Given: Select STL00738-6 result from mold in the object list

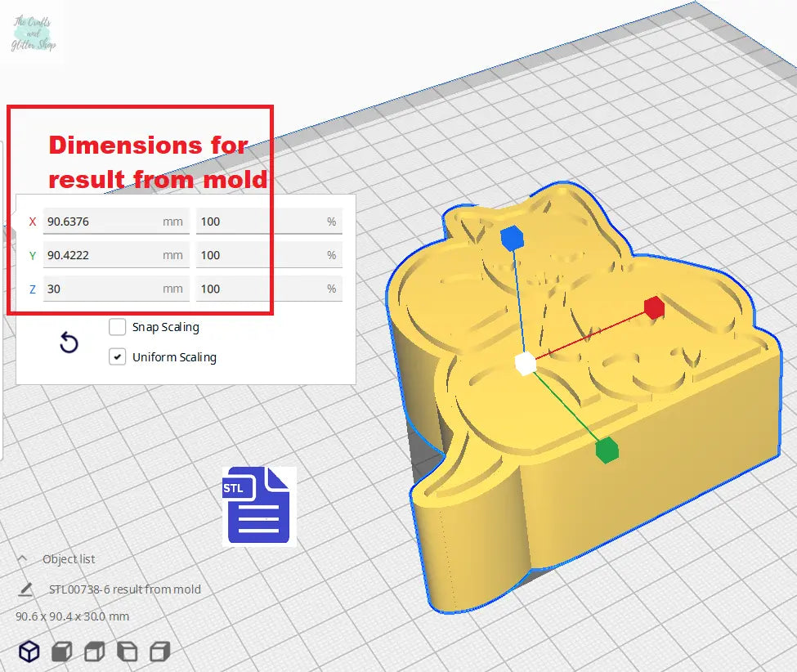Looking at the screenshot, I should (x=124, y=589).
